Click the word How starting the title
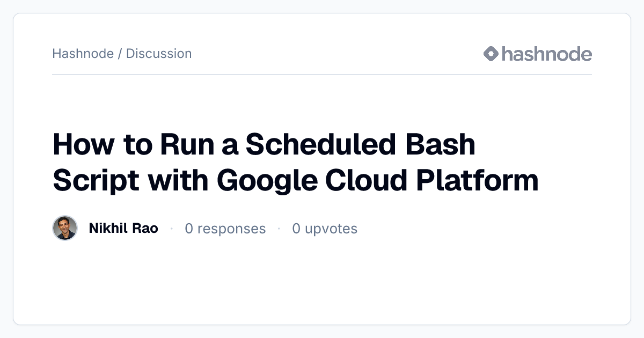The width and height of the screenshot is (644, 338). [76, 145]
